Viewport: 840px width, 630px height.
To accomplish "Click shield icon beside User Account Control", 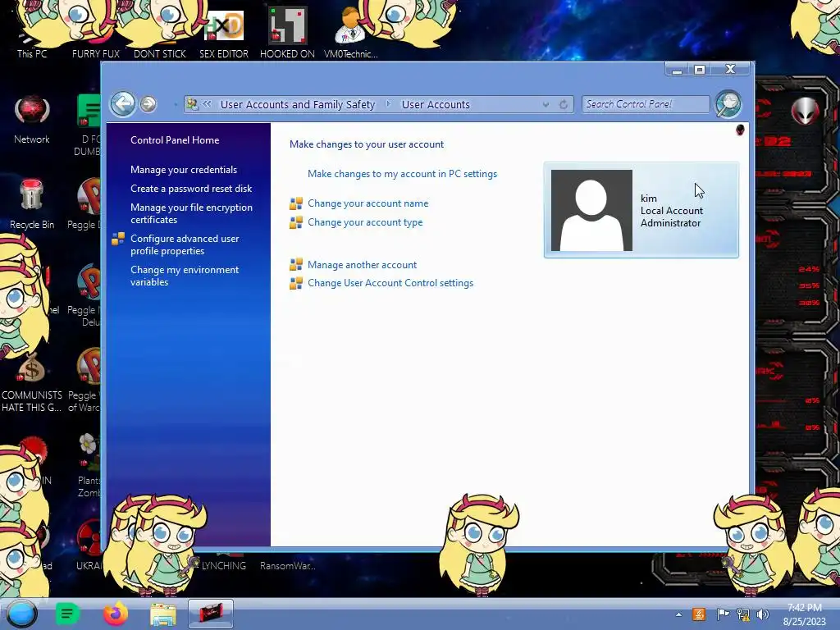I will (x=295, y=283).
